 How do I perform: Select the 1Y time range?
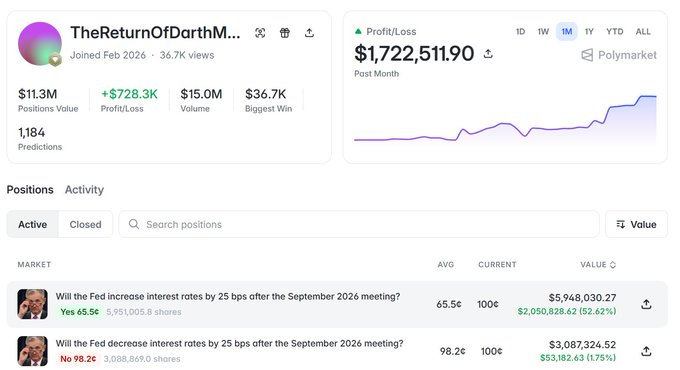(589, 32)
